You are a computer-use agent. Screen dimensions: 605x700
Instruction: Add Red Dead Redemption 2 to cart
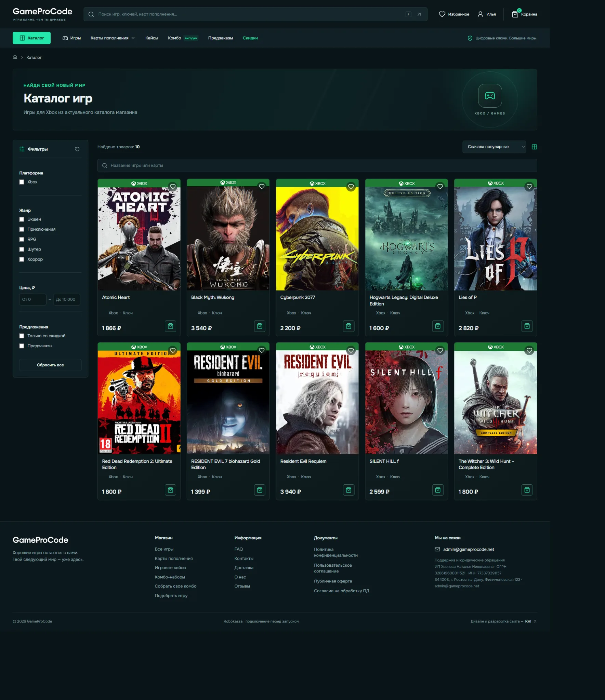(170, 490)
